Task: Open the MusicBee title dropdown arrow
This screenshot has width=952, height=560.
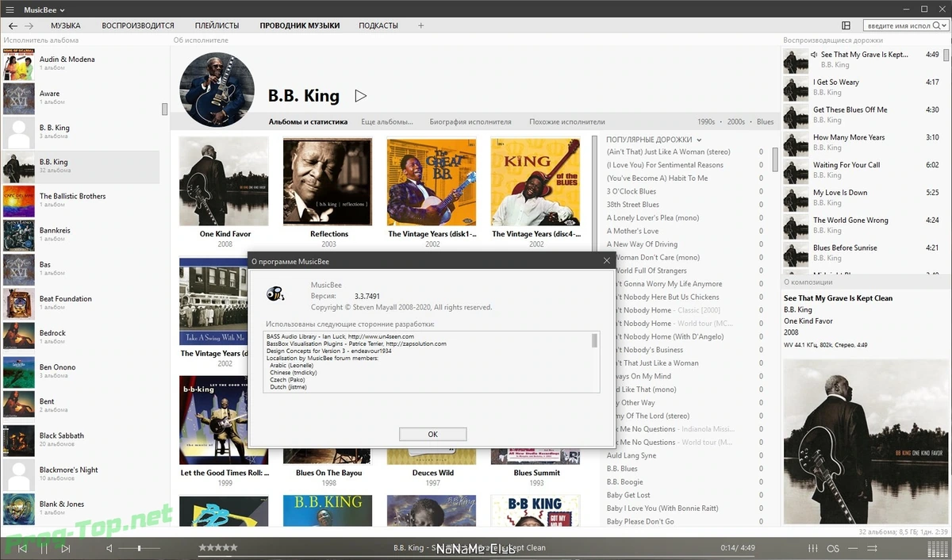Action: (63, 10)
